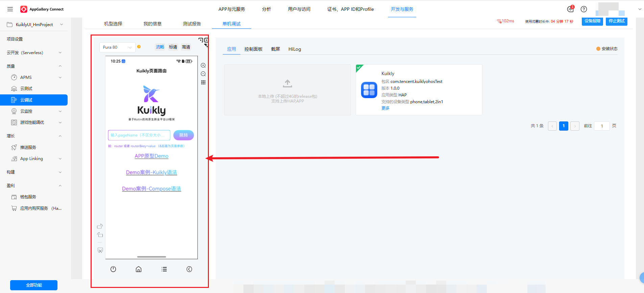The image size is (644, 293).
Task: Collapse the 质量 section
Action: point(60,66)
